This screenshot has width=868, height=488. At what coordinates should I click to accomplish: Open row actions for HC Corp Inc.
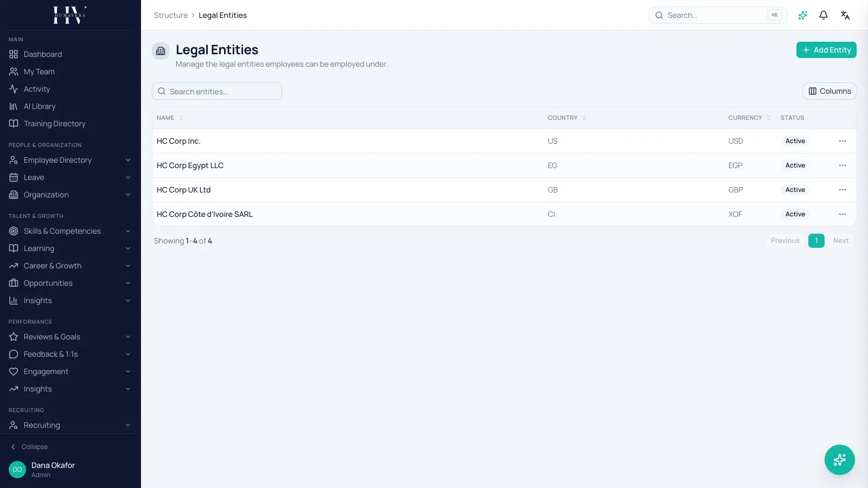843,141
